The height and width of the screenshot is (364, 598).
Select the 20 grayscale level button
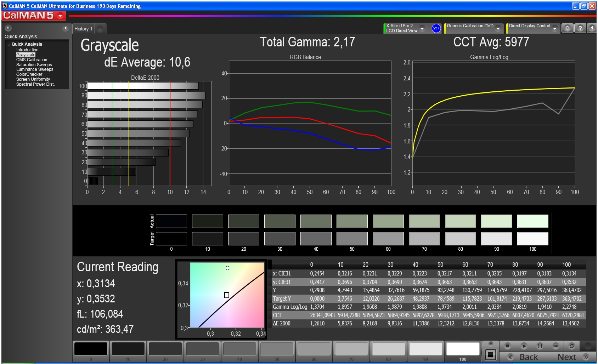(165, 351)
